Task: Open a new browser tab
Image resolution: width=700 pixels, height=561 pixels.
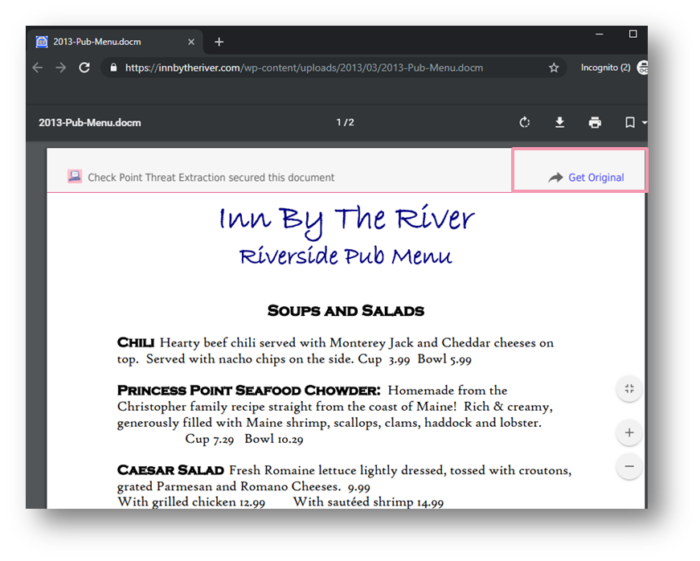Action: [x=219, y=42]
